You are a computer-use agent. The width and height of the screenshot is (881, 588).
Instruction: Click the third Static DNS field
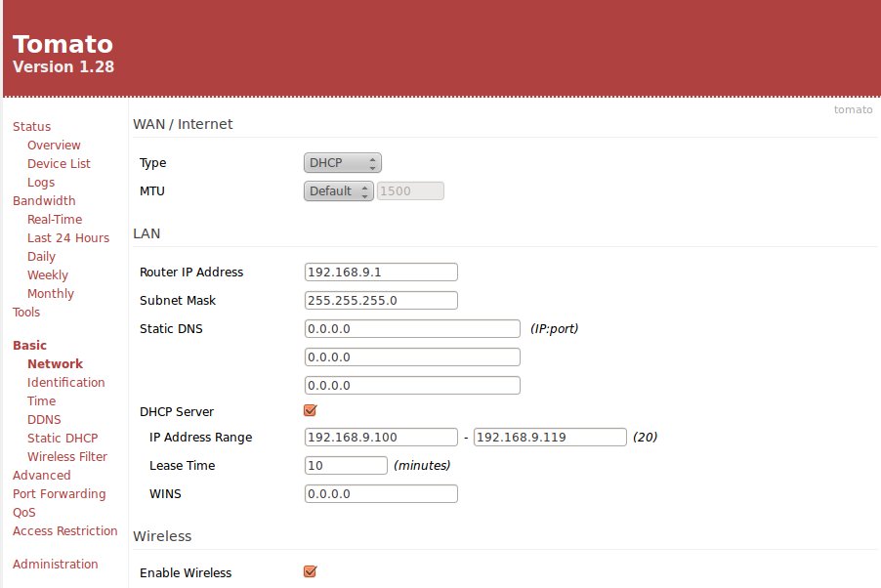(412, 386)
